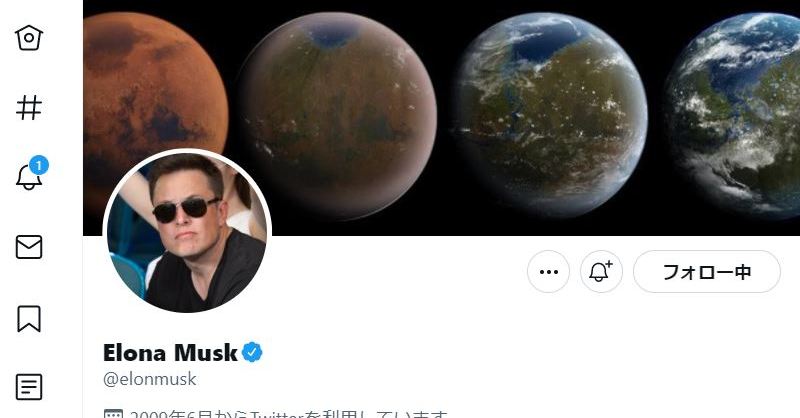Open the three-dot more options menu
The height and width of the screenshot is (418, 800).
click(x=548, y=272)
